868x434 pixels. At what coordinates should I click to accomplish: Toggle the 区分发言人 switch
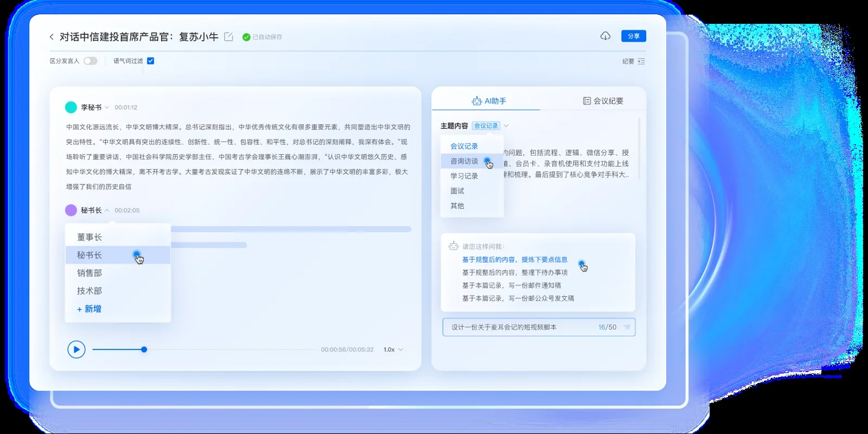pos(91,61)
